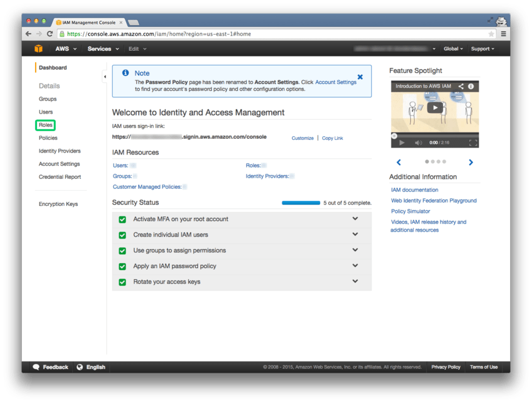532x403 pixels.
Task: Click the Feedback speech bubble icon
Action: 36,367
